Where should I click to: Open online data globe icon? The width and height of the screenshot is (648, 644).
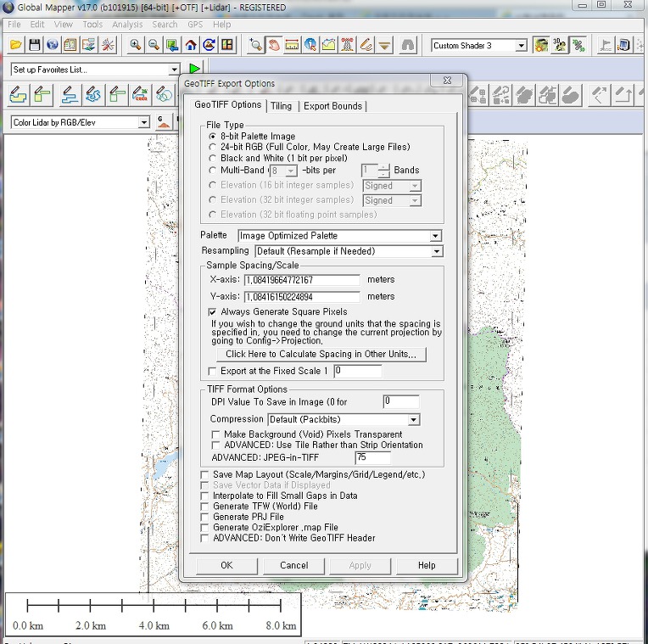[x=53, y=45]
